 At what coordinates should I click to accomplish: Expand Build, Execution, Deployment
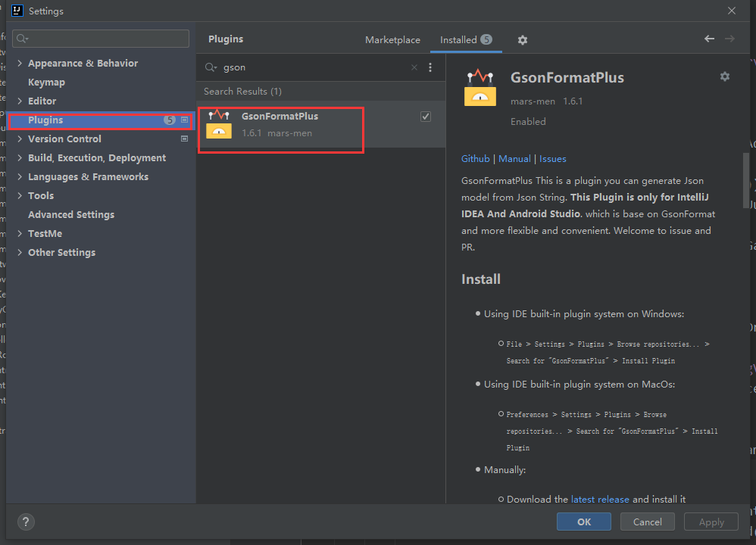pyautogui.click(x=20, y=157)
